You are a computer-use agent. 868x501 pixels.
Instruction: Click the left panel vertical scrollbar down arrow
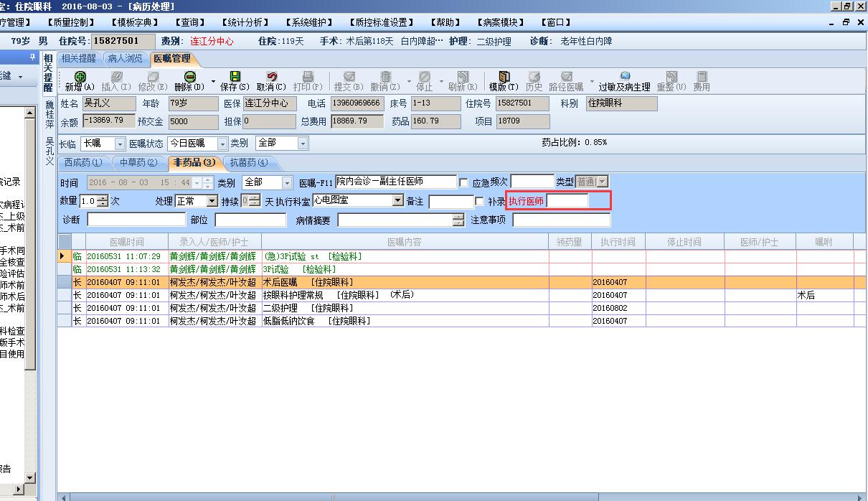tap(29, 478)
